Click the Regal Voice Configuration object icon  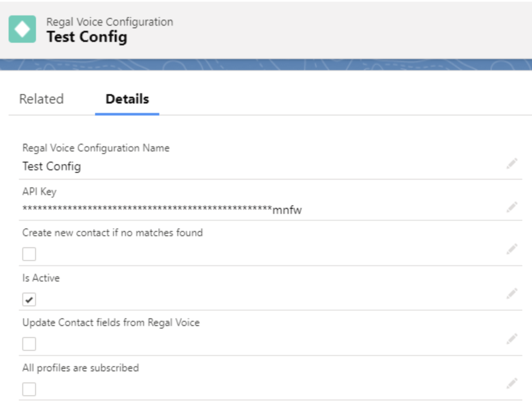point(22,29)
